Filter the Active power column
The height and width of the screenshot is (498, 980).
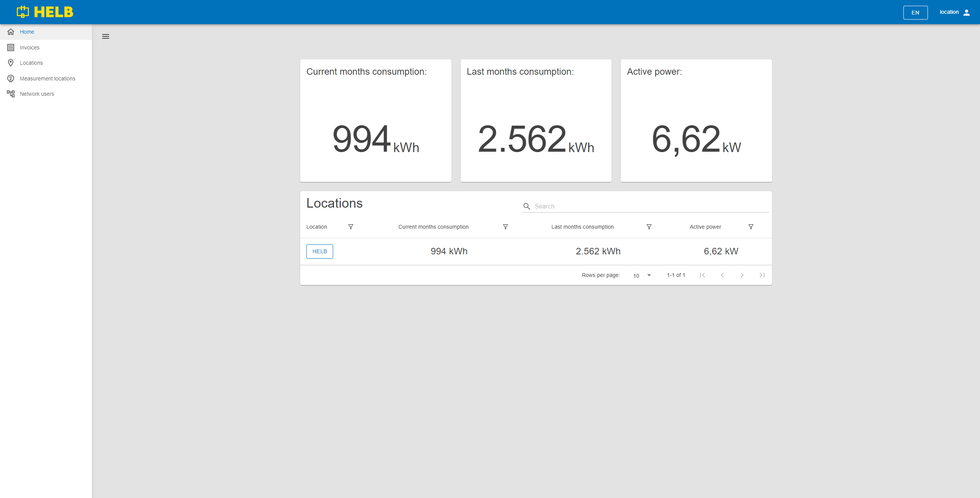751,227
